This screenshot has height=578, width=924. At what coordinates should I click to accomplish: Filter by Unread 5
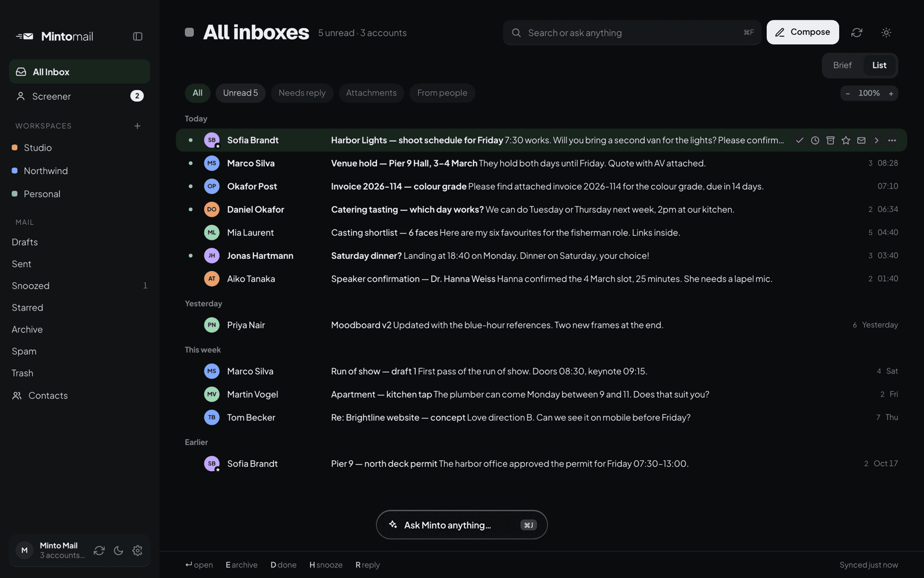point(240,93)
